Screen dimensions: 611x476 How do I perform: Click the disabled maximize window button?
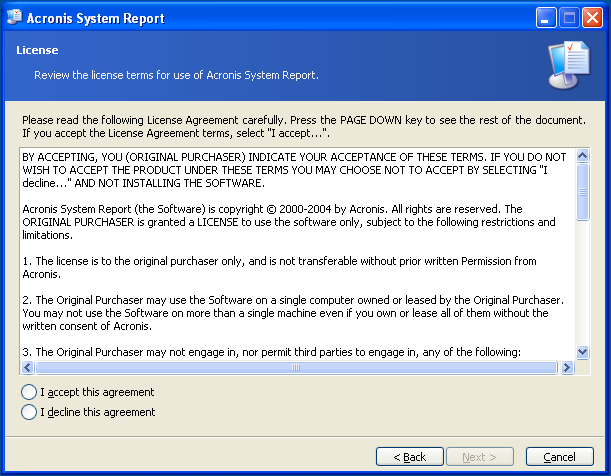click(569, 18)
